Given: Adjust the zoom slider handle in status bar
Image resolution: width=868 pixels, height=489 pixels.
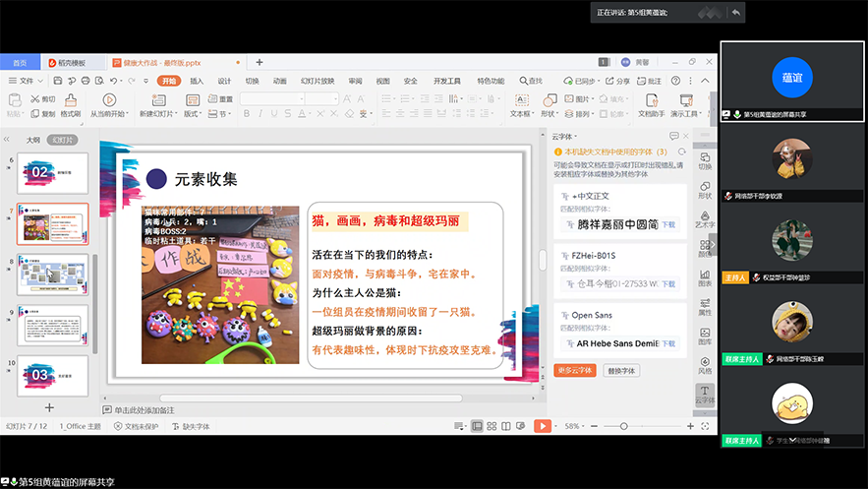Looking at the screenshot, I should click(x=623, y=426).
